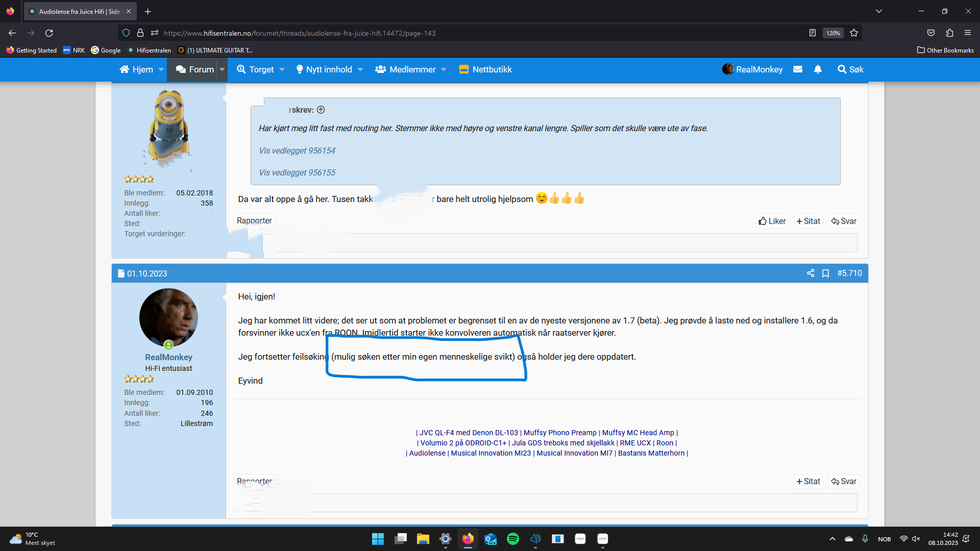Open Spotify from the taskbar
Viewport: 980px width, 551px height.
click(x=512, y=539)
